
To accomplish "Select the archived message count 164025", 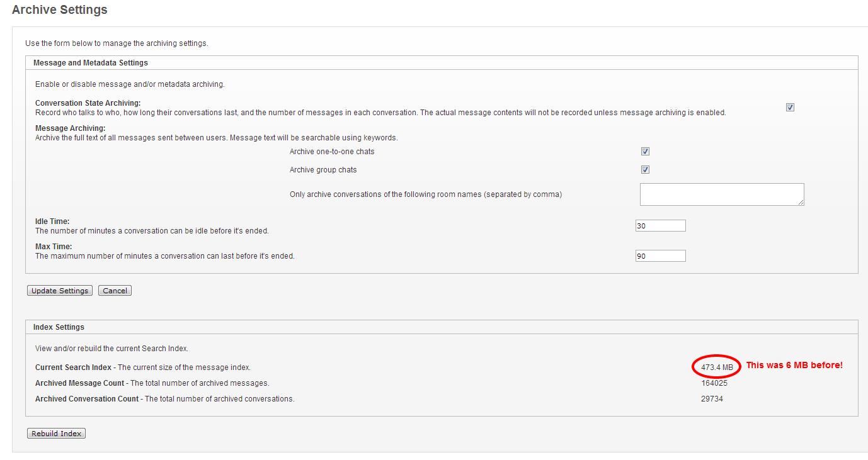I will click(714, 383).
